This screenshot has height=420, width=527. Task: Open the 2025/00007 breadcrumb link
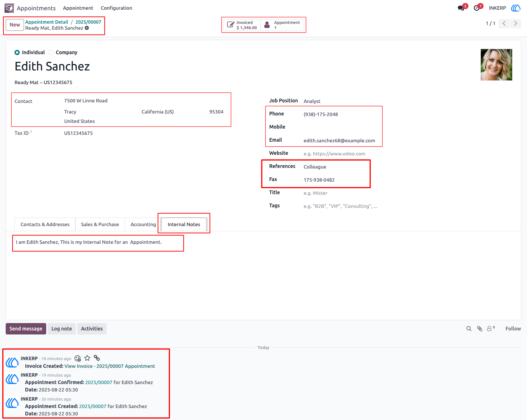tap(88, 22)
